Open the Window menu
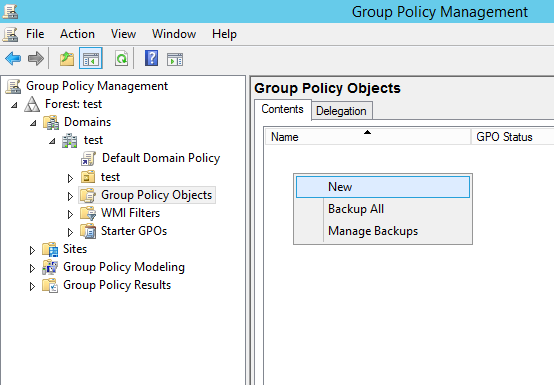The width and height of the screenshot is (554, 385). click(174, 34)
